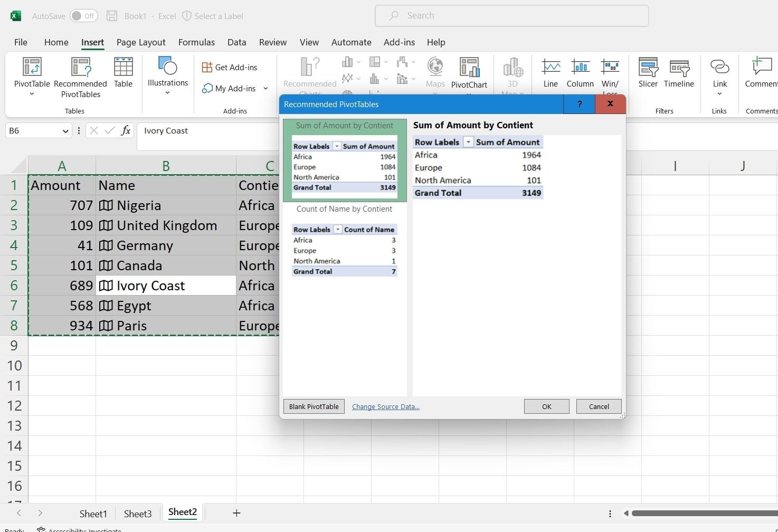Image resolution: width=778 pixels, height=532 pixels.
Task: Click the PivotTable icon in ribbon
Action: coord(32,68)
